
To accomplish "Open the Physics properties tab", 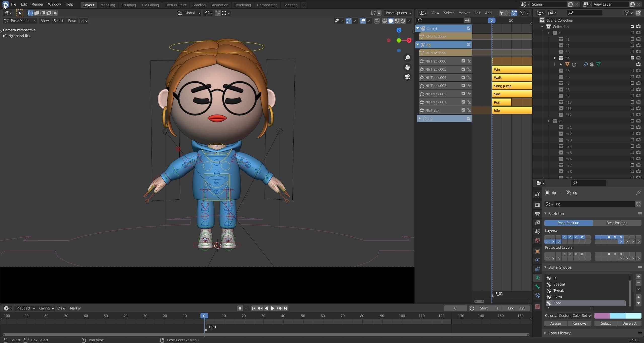I will [x=537, y=260].
